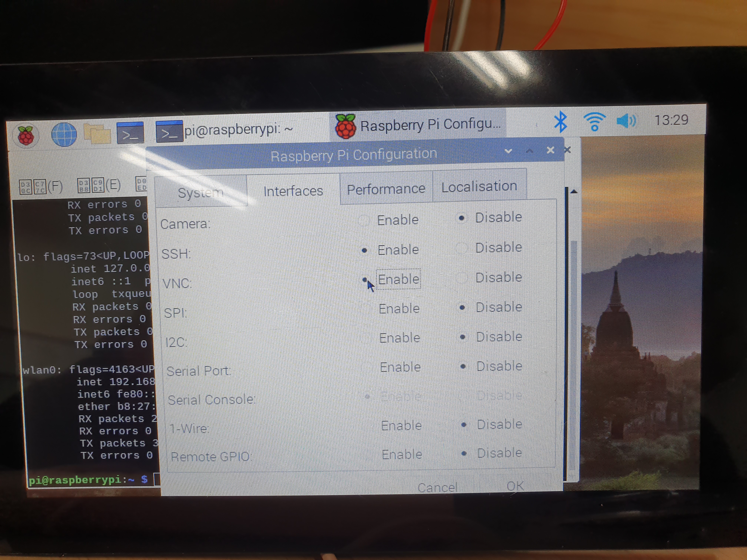
Task: Open the File Manager folder icon
Action: [x=97, y=134]
